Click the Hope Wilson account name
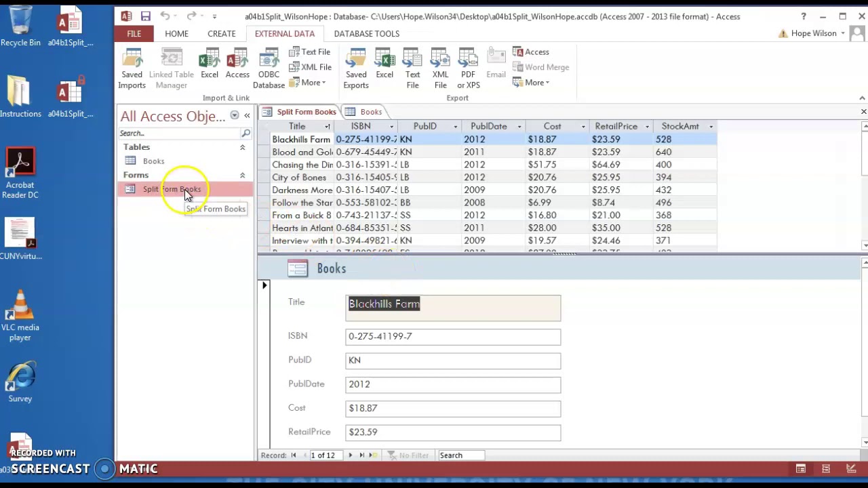The image size is (868, 488). (814, 34)
